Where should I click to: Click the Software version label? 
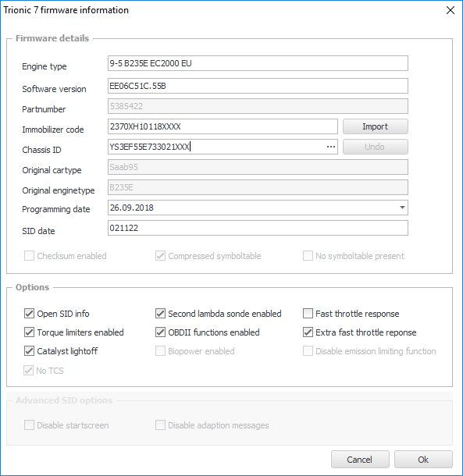coord(54,89)
